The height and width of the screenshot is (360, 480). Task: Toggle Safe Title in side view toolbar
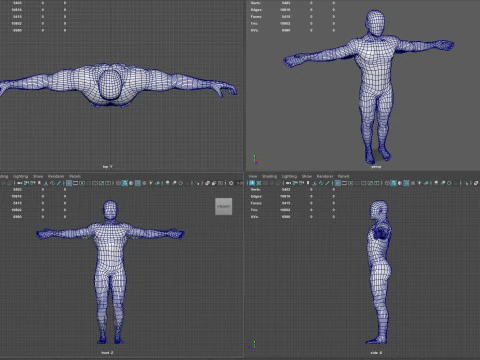(376, 183)
